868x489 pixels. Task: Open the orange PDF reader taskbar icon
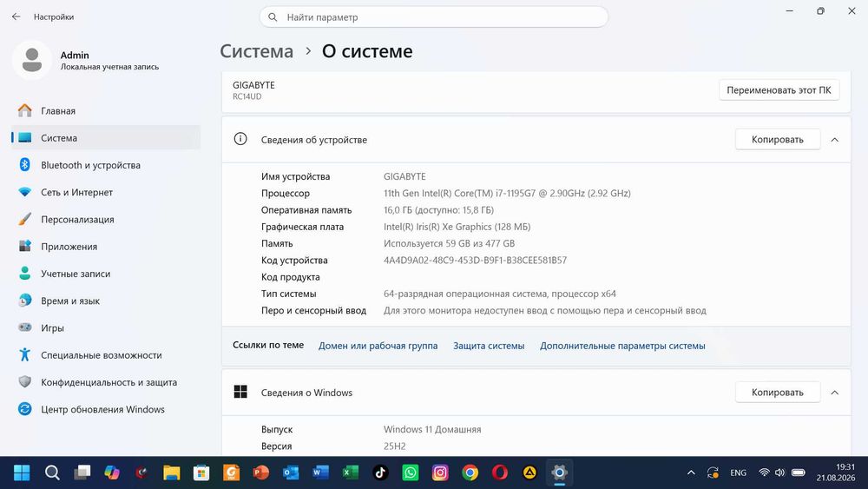[x=232, y=472]
